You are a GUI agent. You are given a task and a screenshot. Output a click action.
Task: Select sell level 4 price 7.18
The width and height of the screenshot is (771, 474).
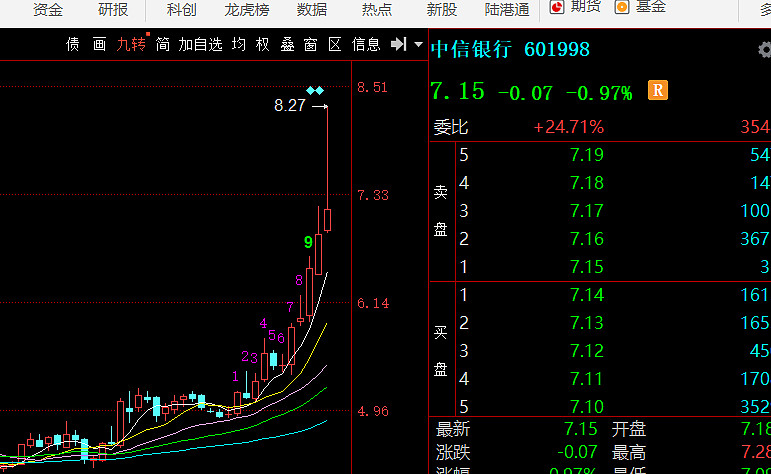pos(587,183)
